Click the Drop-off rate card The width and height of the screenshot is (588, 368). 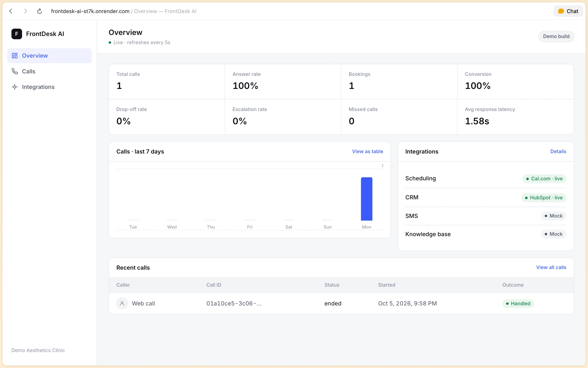(167, 117)
